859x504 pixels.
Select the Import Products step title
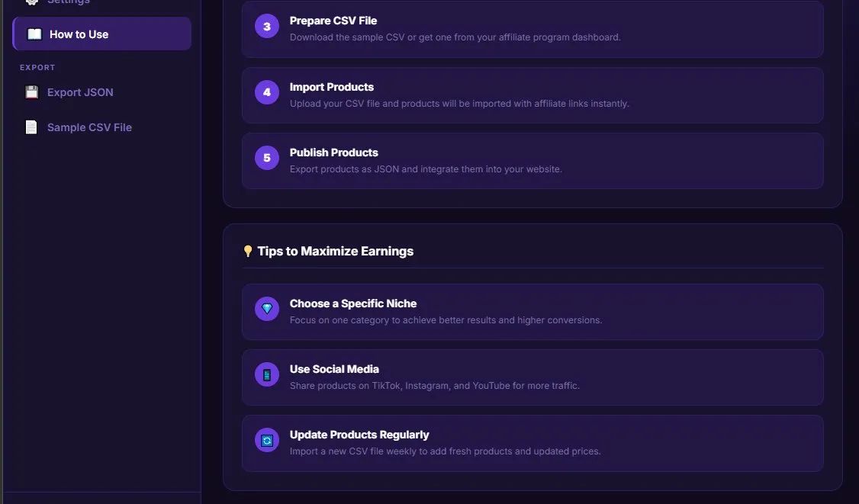pyautogui.click(x=332, y=87)
